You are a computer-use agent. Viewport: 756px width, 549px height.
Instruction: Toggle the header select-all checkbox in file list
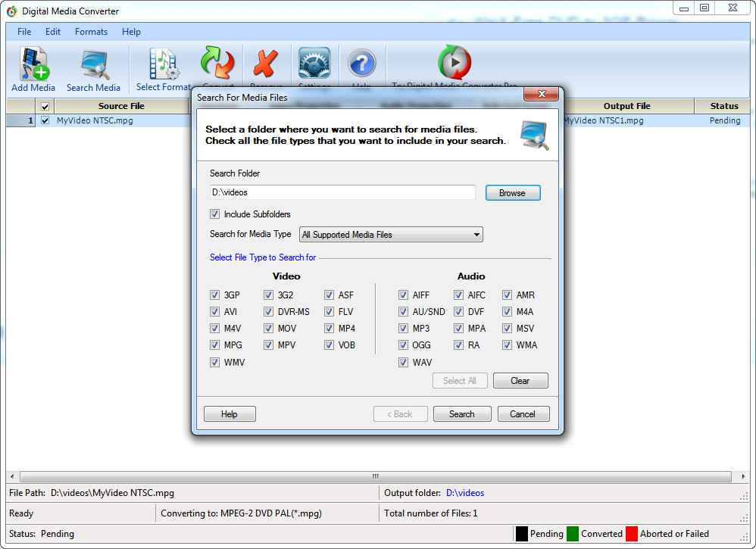45,106
